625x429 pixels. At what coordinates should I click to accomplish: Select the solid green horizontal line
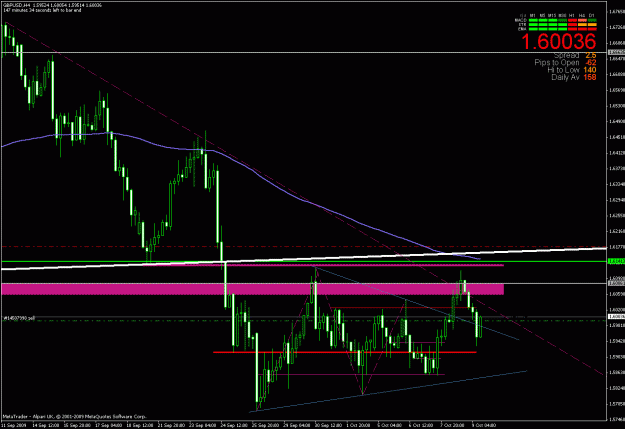click(x=303, y=262)
